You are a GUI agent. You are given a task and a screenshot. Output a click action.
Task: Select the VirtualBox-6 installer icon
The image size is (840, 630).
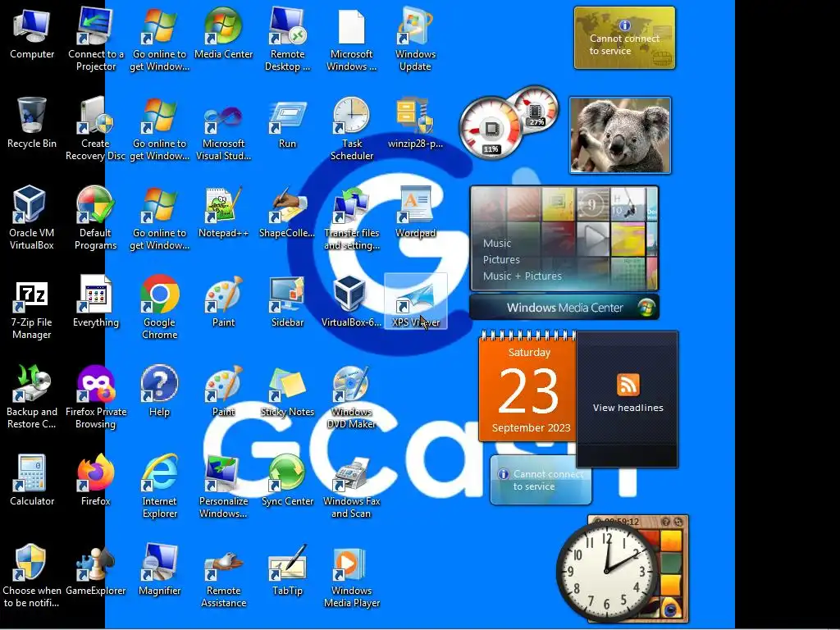[351, 302]
